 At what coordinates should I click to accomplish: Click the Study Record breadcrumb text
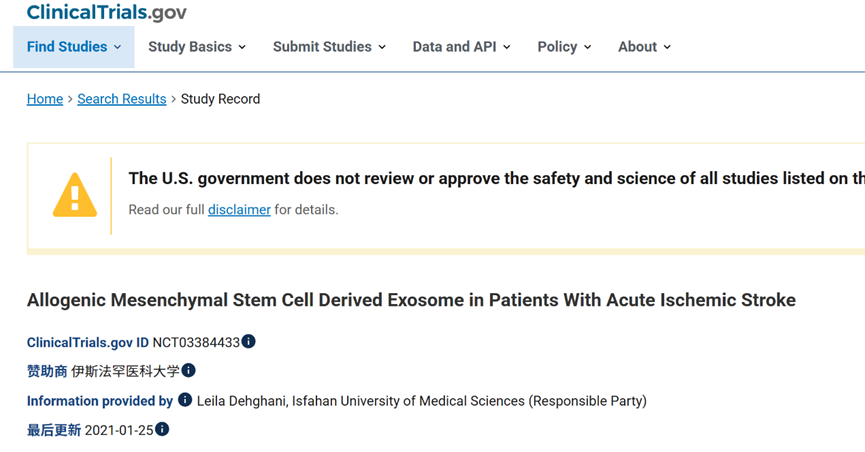tap(221, 99)
